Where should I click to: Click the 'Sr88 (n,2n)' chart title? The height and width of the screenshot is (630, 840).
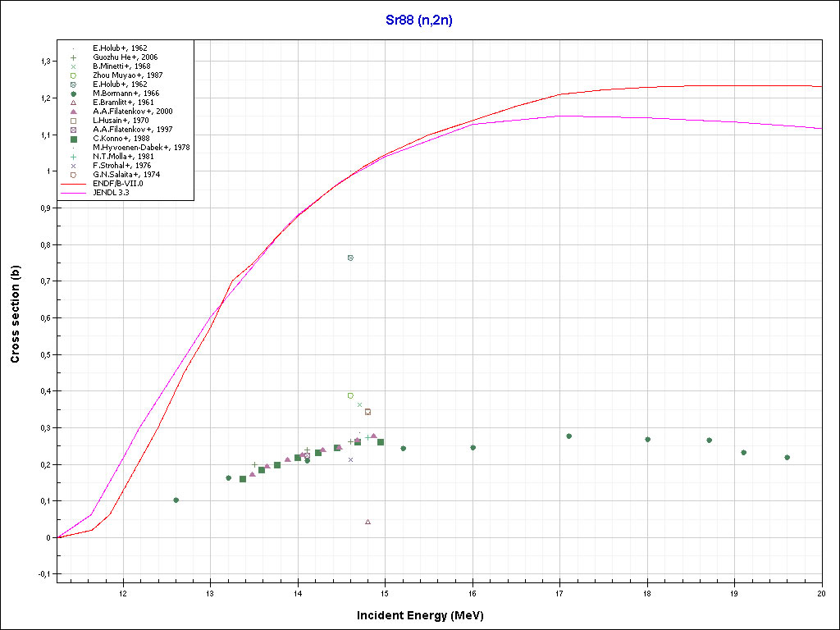(419, 21)
